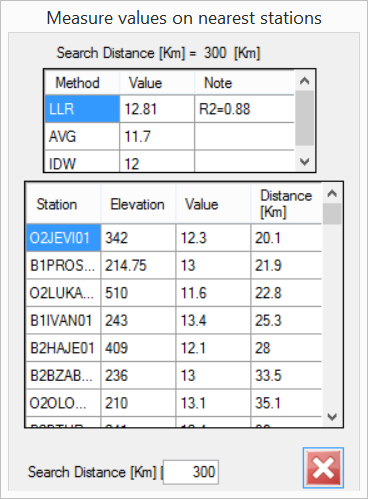The width and height of the screenshot is (368, 499).
Task: Click the methods table Value column header
Action: tap(157, 83)
